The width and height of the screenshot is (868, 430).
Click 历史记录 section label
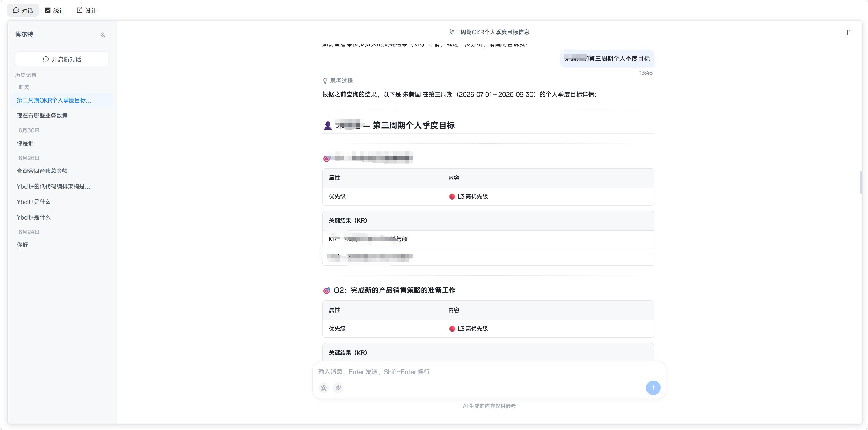click(26, 75)
